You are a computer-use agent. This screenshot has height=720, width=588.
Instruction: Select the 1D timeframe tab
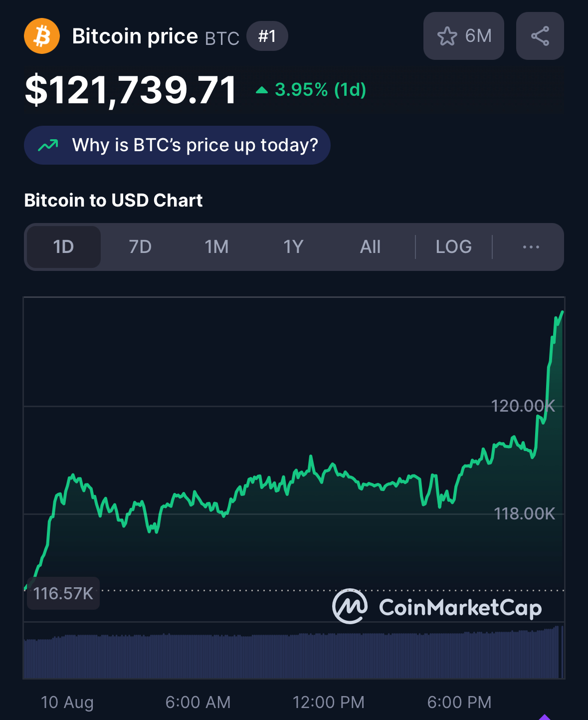(63, 247)
